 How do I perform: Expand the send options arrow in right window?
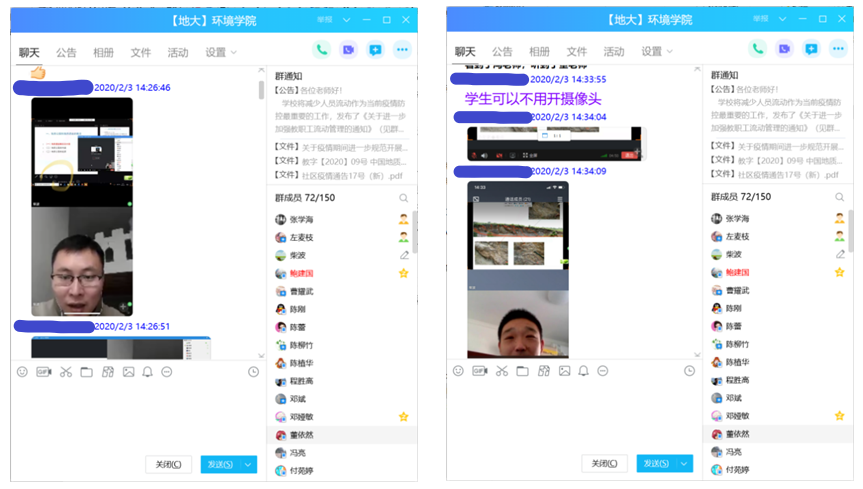tap(685, 464)
